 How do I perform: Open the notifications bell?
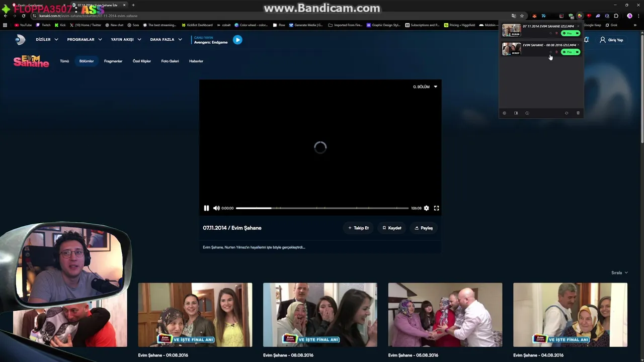click(x=586, y=40)
